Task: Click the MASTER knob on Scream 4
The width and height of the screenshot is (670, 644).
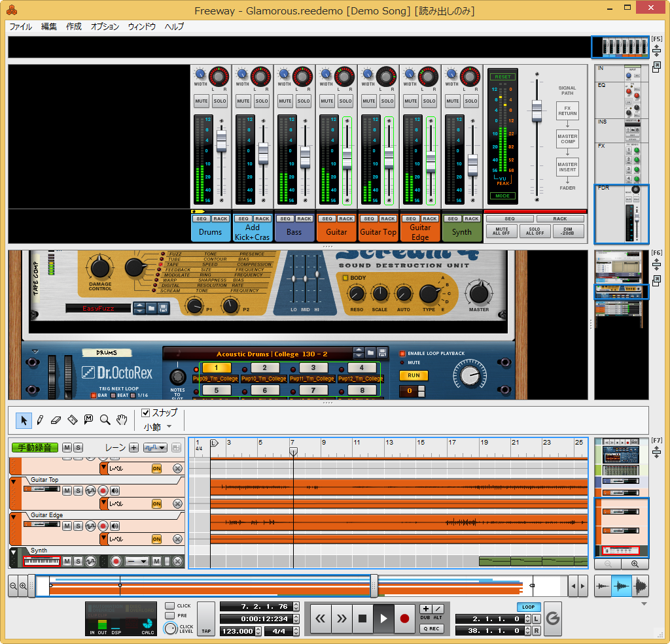Action: (478, 293)
